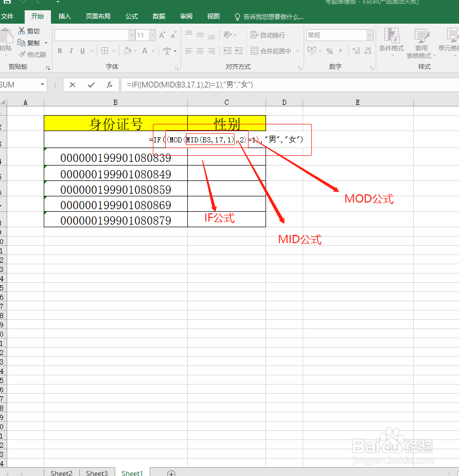Open Insert Function (fx) dialog

click(x=110, y=85)
